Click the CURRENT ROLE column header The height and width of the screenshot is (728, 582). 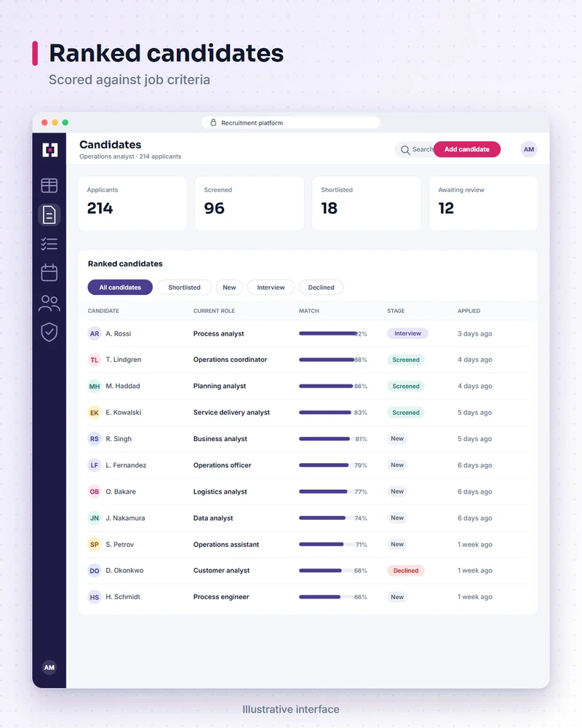coord(214,311)
